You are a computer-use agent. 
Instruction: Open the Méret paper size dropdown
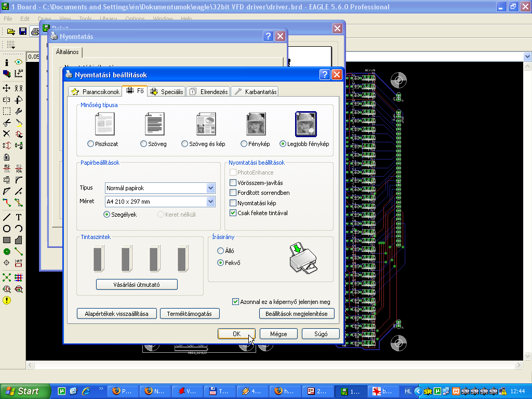click(x=211, y=202)
